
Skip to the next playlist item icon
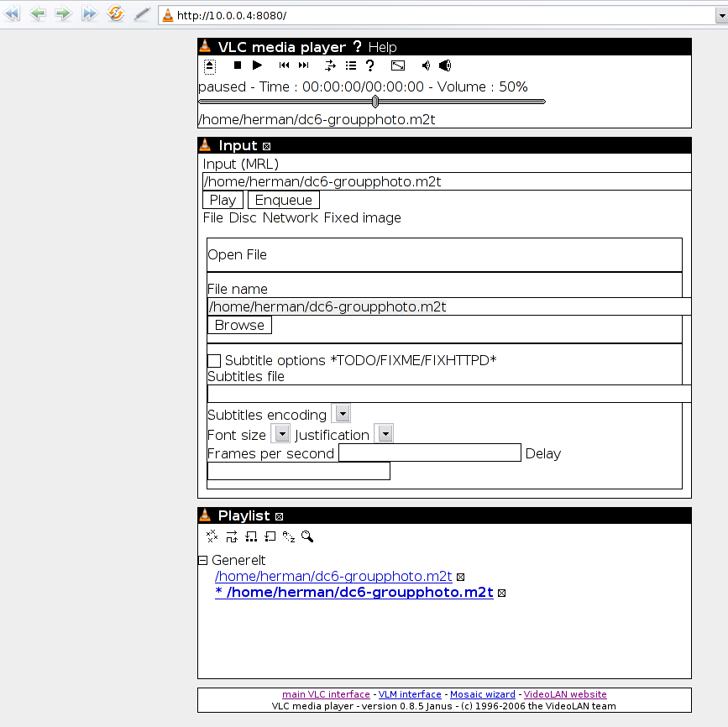pyautogui.click(x=304, y=65)
